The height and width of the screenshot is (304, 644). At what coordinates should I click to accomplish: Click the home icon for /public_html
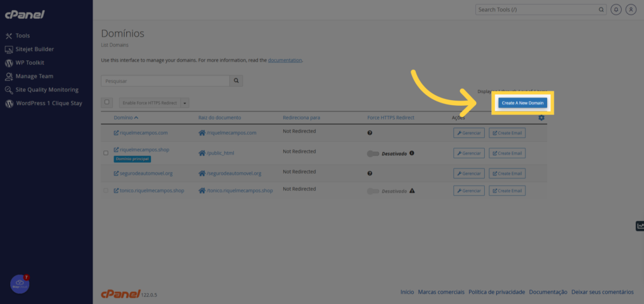point(202,153)
